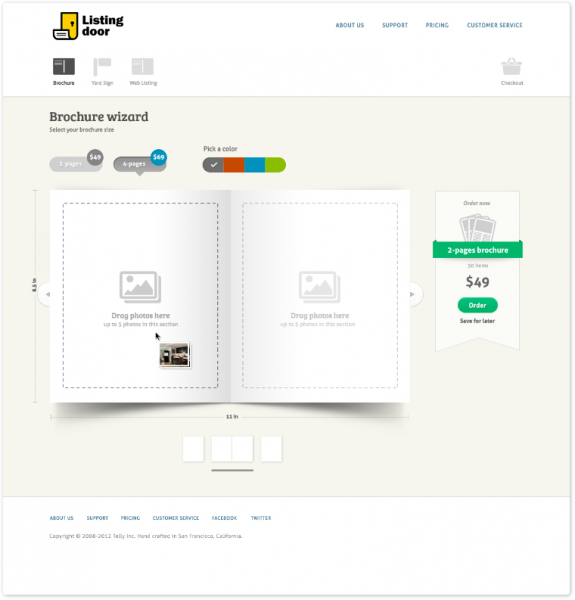
Task: Select the Brochure product icon
Action: coord(64,67)
